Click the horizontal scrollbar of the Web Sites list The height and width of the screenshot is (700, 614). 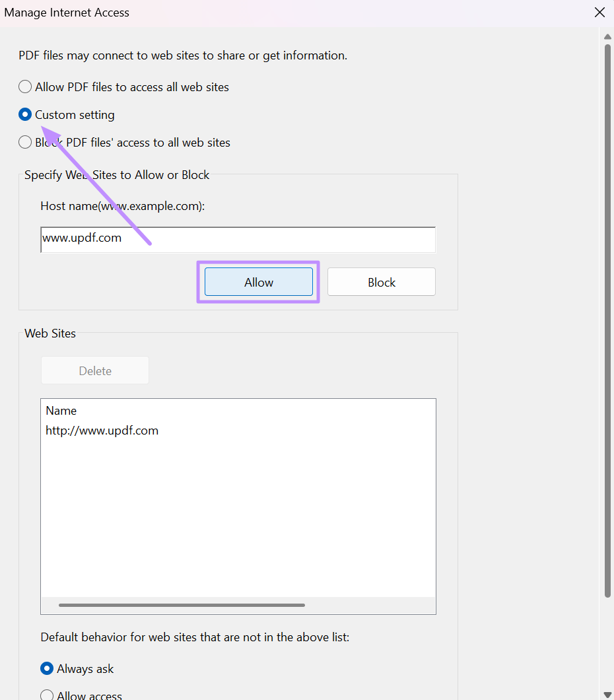coord(182,606)
